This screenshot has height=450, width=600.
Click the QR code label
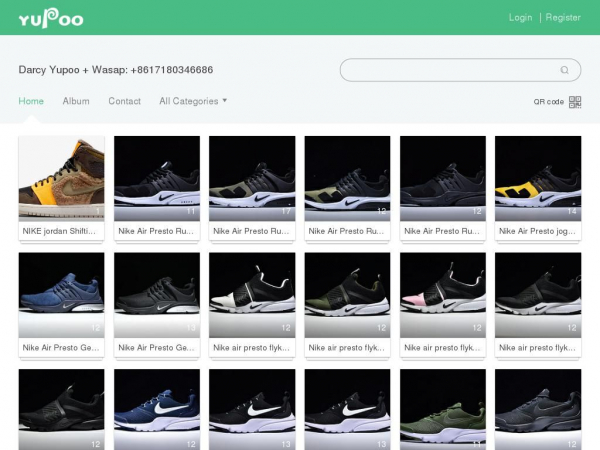pyautogui.click(x=549, y=102)
